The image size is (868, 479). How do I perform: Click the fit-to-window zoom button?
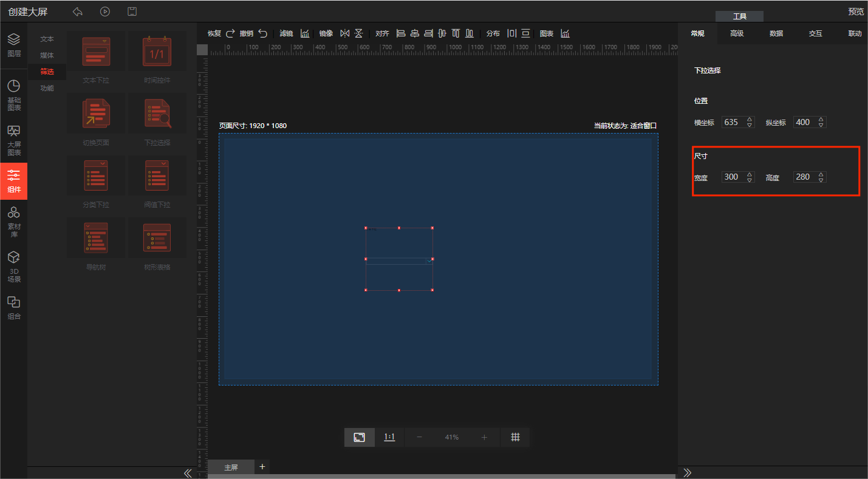tap(360, 437)
